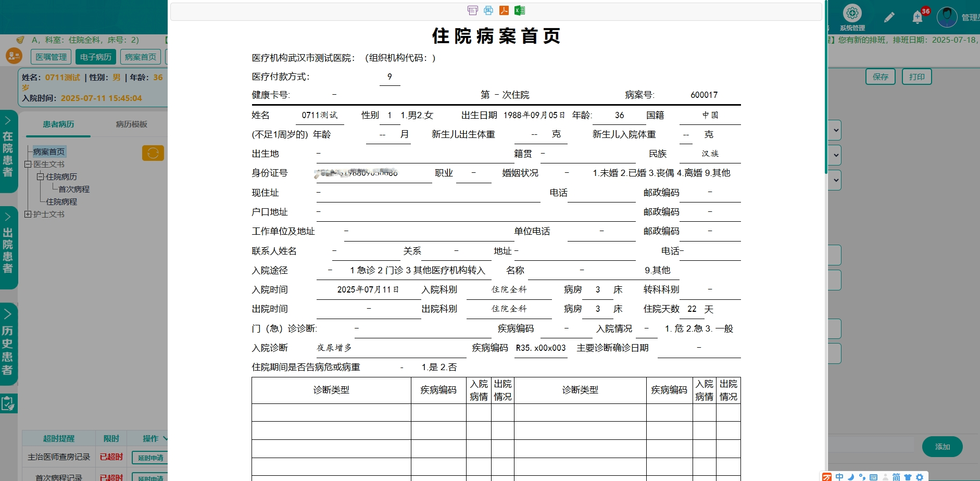Expand the 在院患者 side panel
The height and width of the screenshot is (481, 980).
click(8, 151)
